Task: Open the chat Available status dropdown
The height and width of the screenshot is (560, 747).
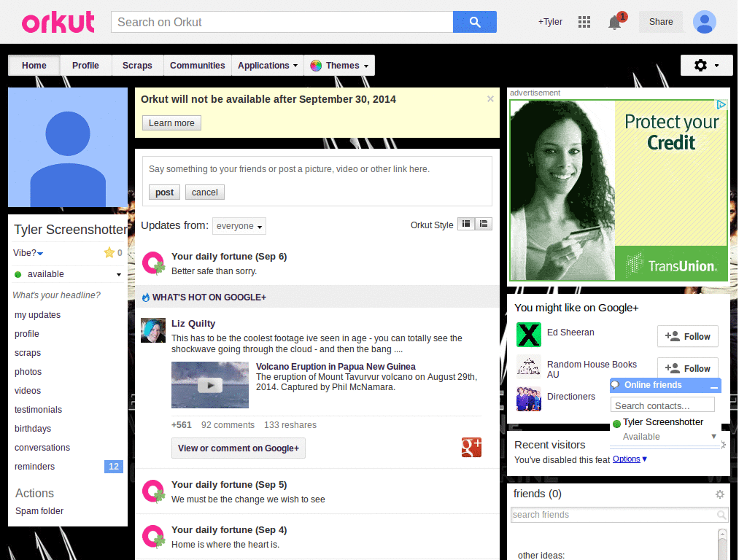Action: 713,436
